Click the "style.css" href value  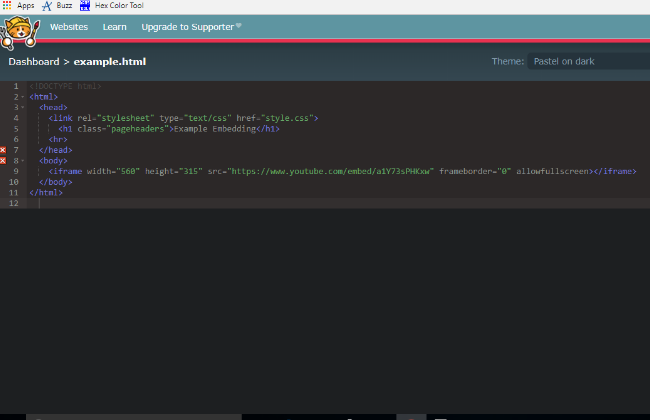[x=287, y=118]
